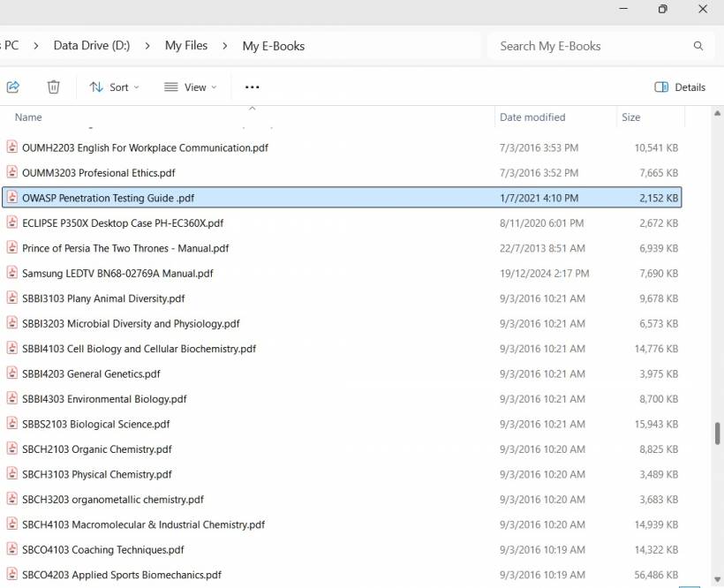Image resolution: width=724 pixels, height=588 pixels.
Task: Click PDF icon of SBCO4203 Applied Sports Biomechanics
Action: [x=12, y=574]
